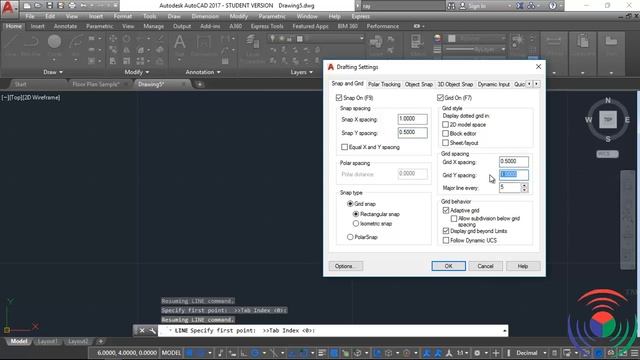The height and width of the screenshot is (360, 640).
Task: Toggle the Grid On (F7) checkbox
Action: pyautogui.click(x=440, y=98)
